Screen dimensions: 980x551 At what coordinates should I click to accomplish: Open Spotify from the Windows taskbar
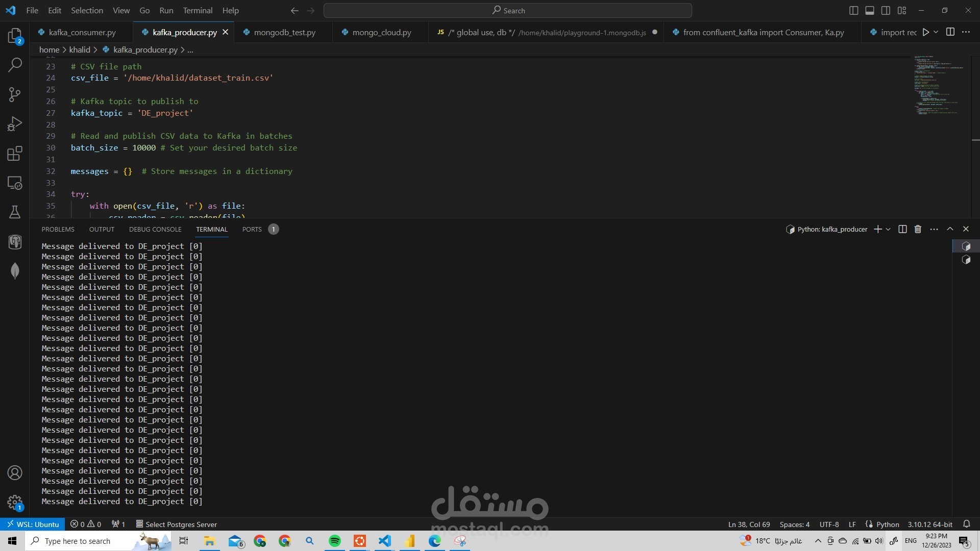(335, 541)
